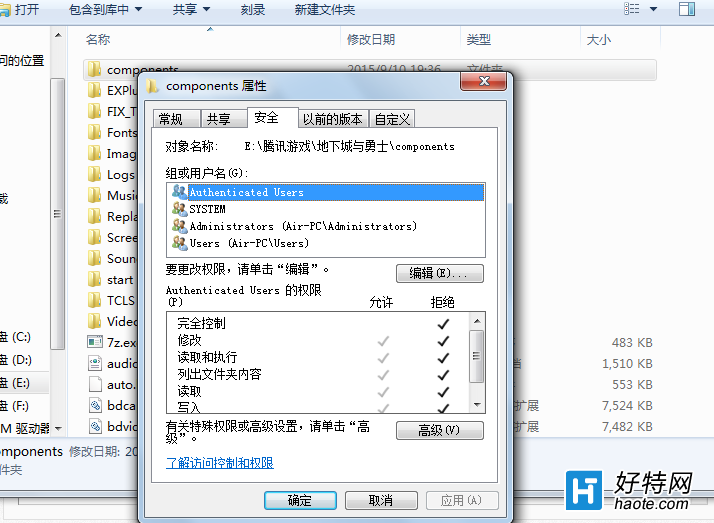This screenshot has height=523, width=714.
Task: Sort by 修改日期 column header
Action: tap(371, 40)
